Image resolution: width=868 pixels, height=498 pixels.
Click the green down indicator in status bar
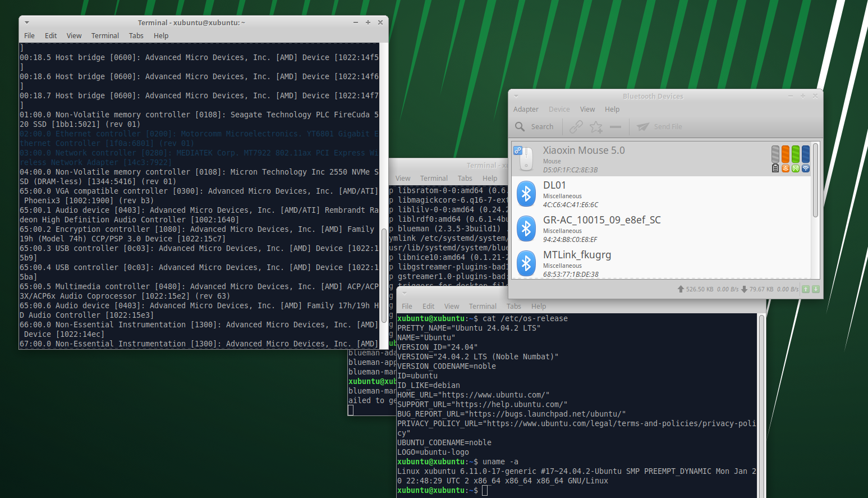point(816,289)
